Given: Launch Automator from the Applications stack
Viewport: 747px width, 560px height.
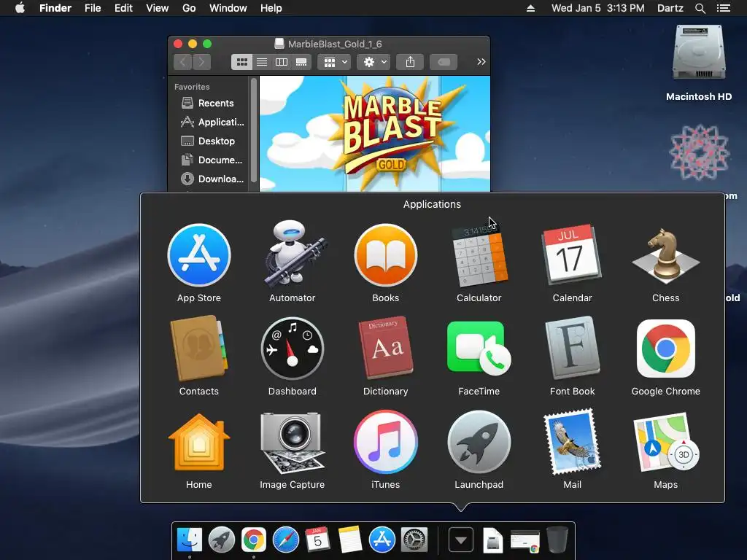Looking at the screenshot, I should [293, 255].
